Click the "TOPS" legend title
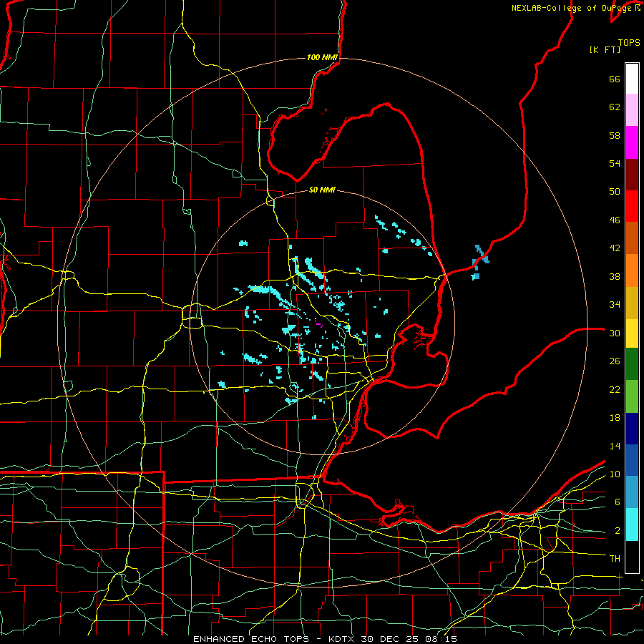The width and height of the screenshot is (644, 644). [629, 43]
